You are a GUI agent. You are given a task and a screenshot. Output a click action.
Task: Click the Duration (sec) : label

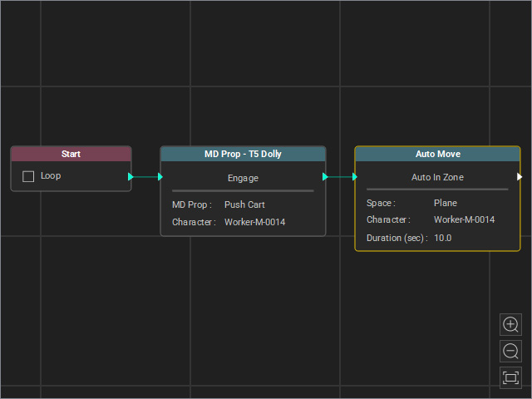point(397,238)
